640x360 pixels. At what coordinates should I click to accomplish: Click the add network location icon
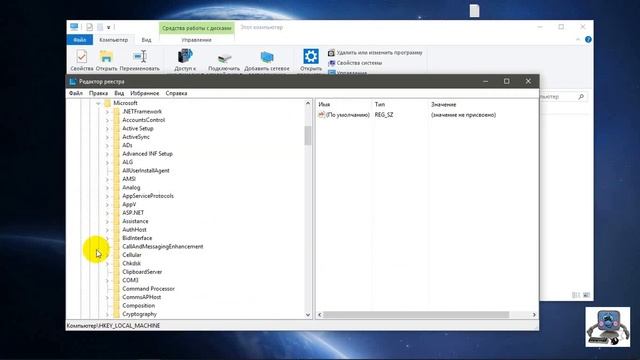tap(267, 57)
